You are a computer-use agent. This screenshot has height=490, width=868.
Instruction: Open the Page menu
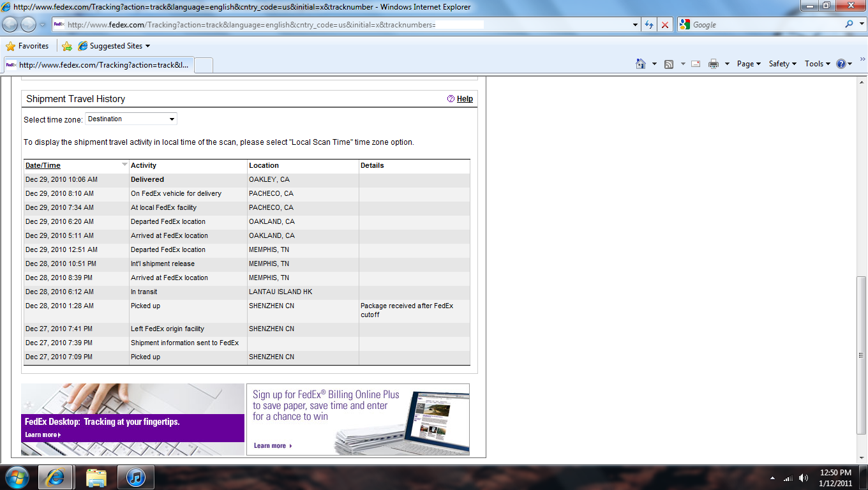tap(749, 64)
